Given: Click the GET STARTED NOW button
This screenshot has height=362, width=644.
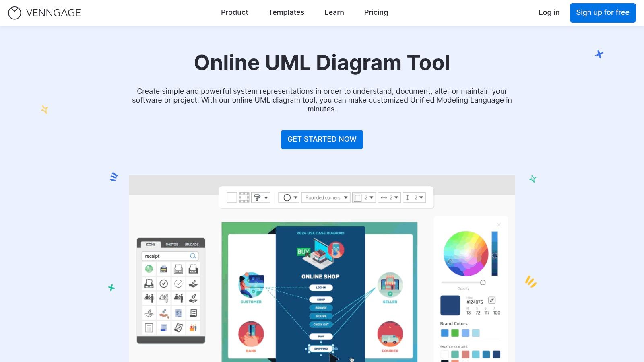Looking at the screenshot, I should click(322, 139).
